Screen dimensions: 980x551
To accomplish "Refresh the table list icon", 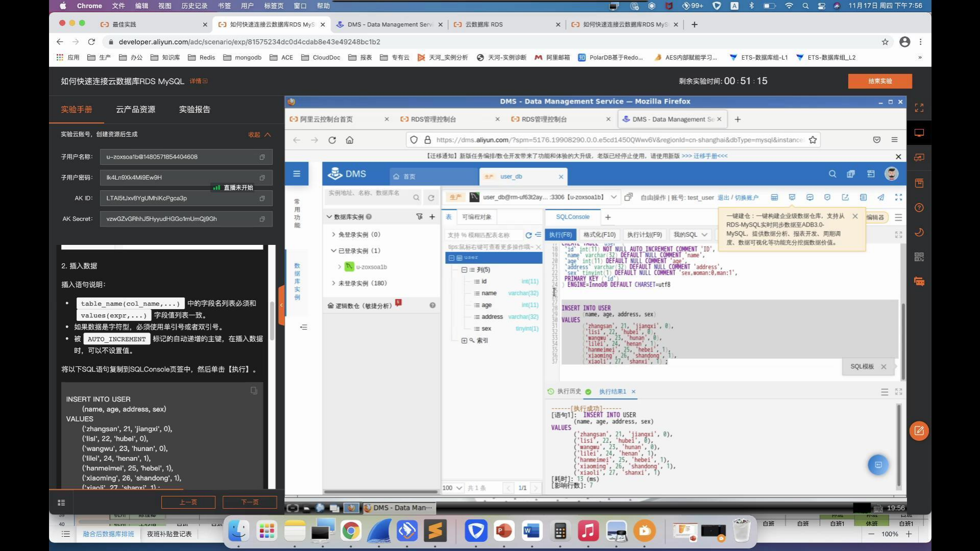I will [x=529, y=235].
